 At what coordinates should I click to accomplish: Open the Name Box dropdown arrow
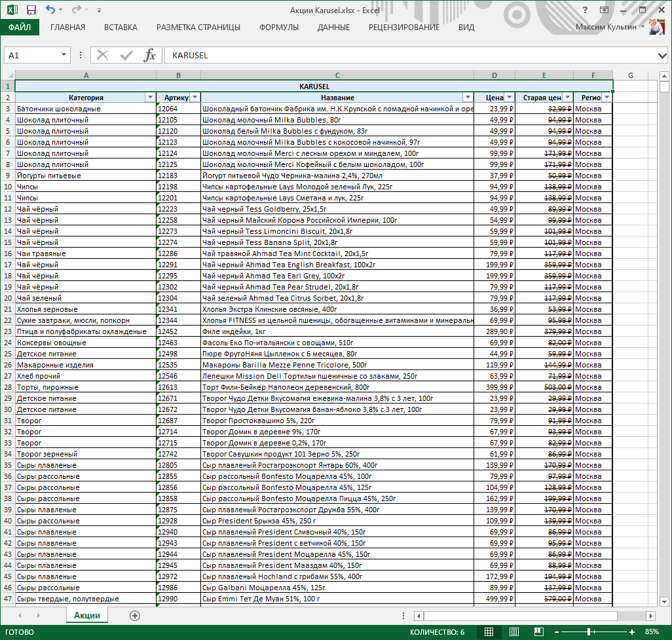(x=64, y=55)
